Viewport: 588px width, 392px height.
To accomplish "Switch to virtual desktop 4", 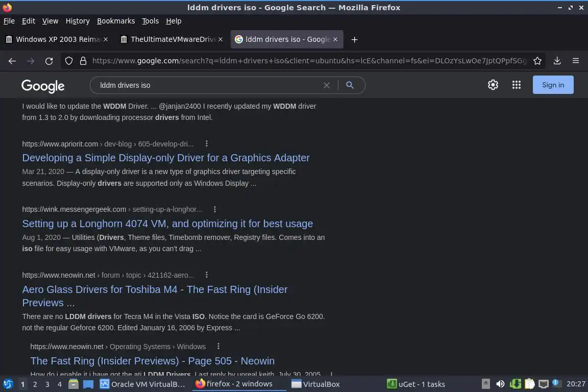I will [x=59, y=384].
